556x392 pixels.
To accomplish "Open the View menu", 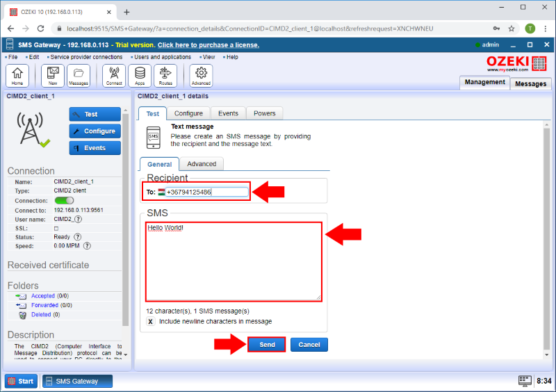I will [208, 57].
